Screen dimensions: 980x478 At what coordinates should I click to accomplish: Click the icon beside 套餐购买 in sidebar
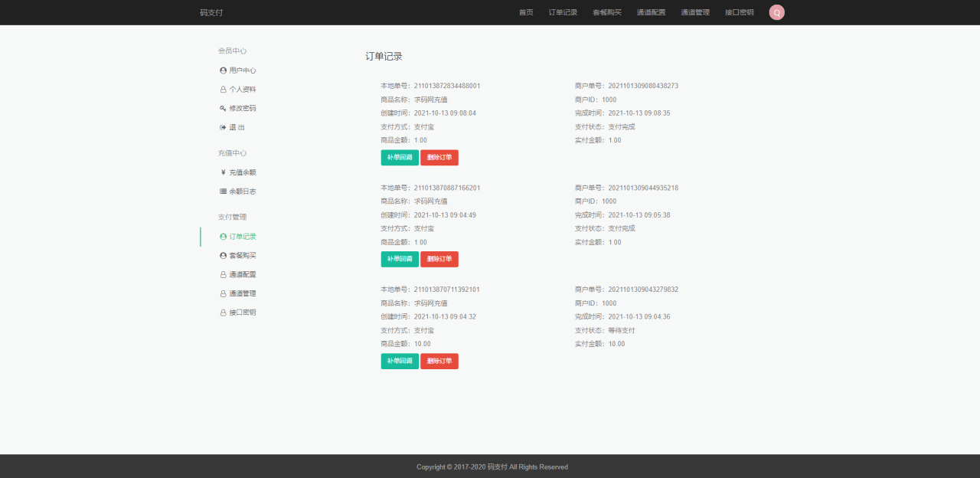223,256
